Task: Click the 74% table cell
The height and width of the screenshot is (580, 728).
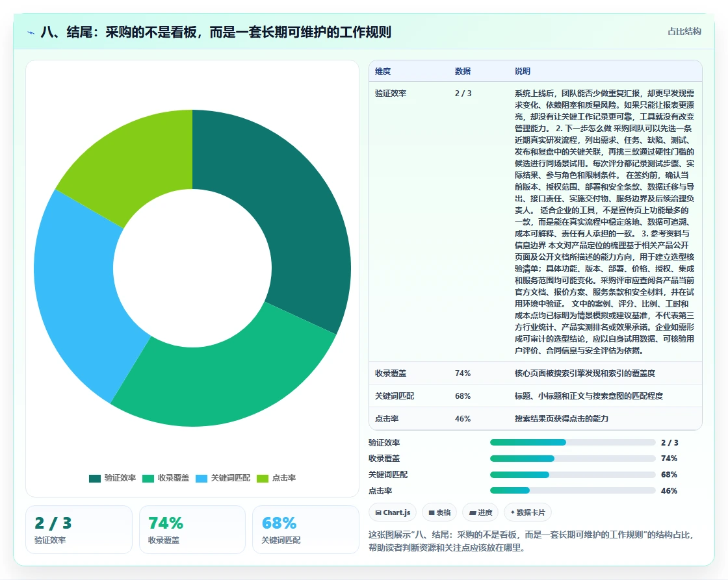Action: click(x=463, y=373)
